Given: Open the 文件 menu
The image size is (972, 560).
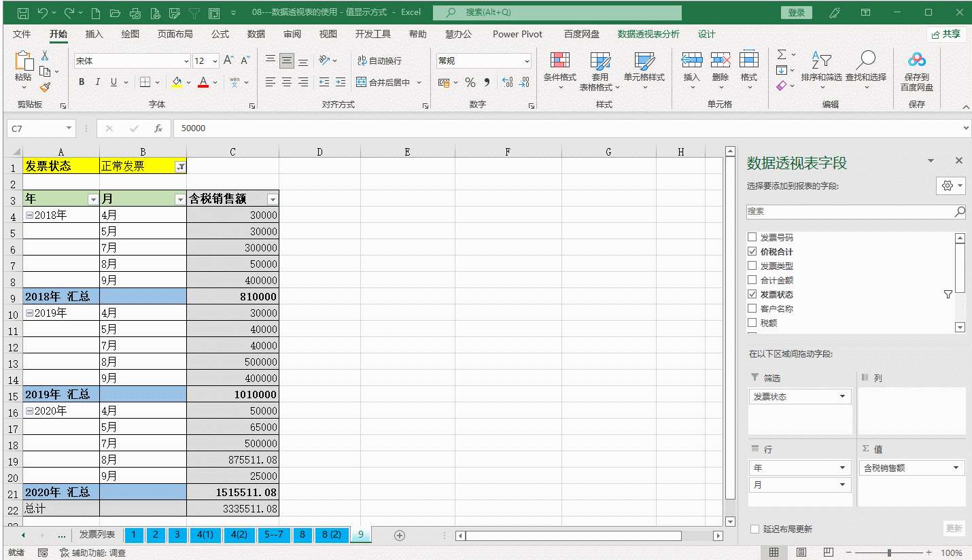Looking at the screenshot, I should 22,34.
